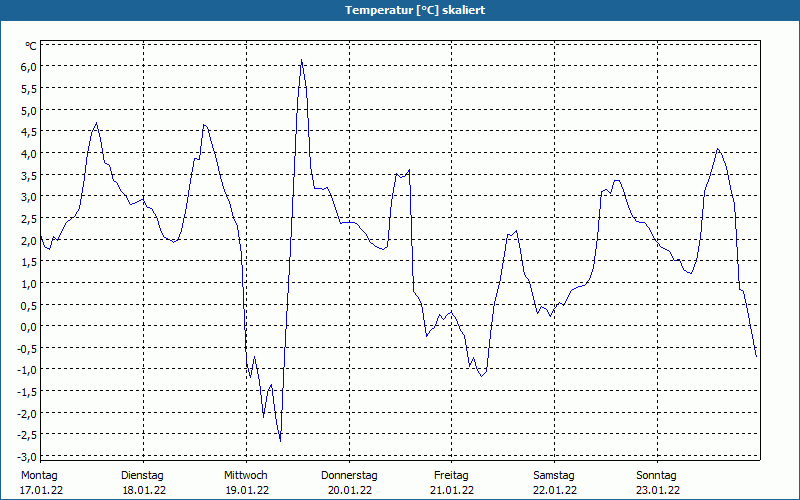Click the -2,5 y-axis label

tap(27, 435)
